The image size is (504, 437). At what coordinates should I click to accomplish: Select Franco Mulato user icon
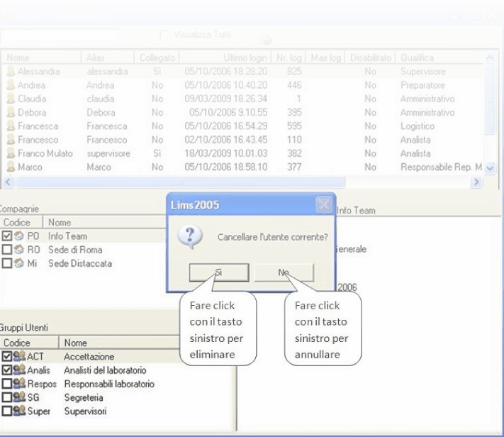(11, 153)
